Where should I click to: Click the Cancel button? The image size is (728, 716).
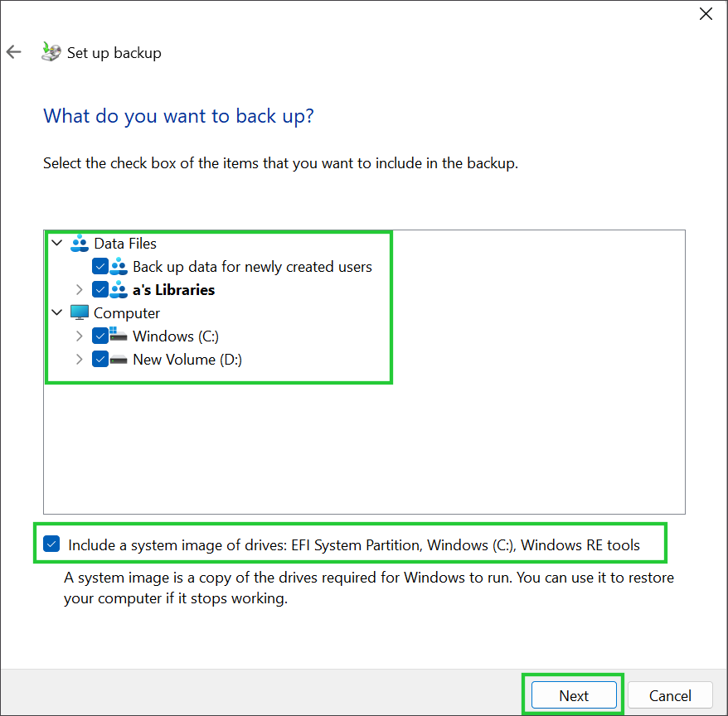(x=670, y=695)
